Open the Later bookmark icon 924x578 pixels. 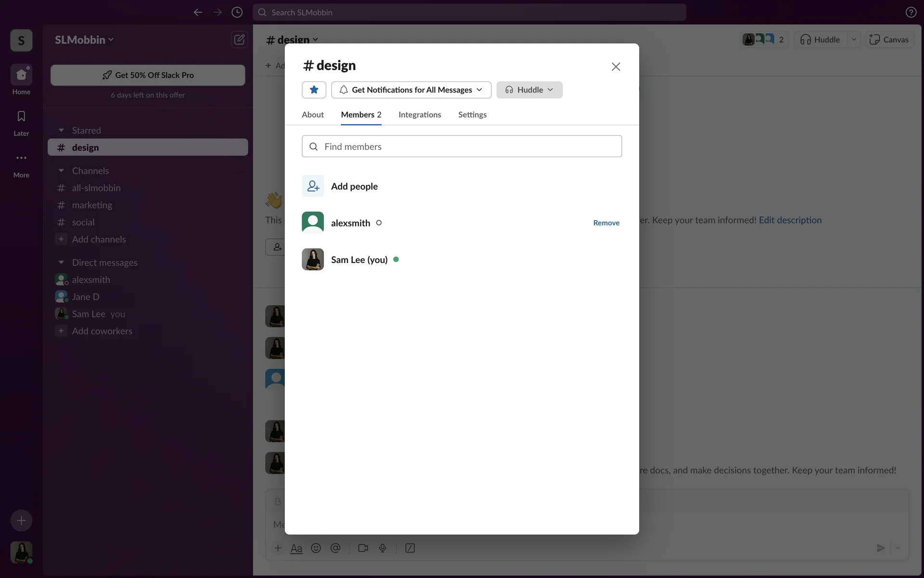click(x=21, y=117)
